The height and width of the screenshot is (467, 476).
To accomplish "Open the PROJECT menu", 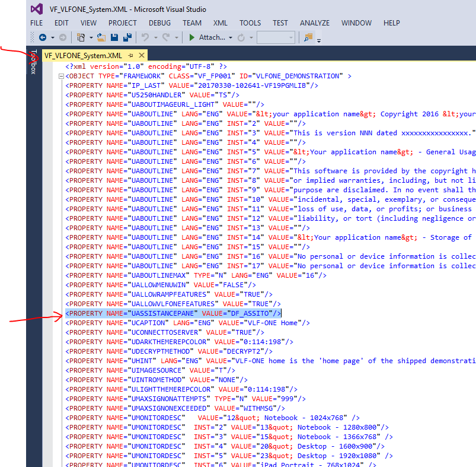I will [122, 23].
